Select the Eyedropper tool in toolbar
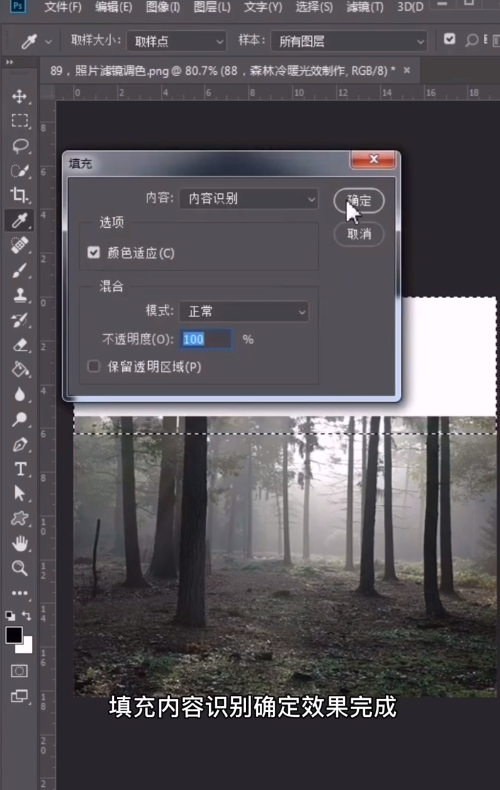The image size is (500, 790). pos(20,220)
